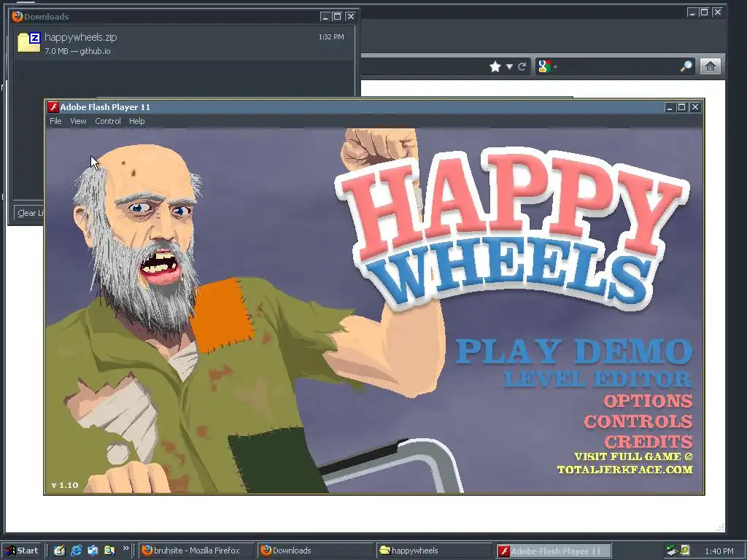Click the CREDITS menu entry
This screenshot has height=560, width=747.
coord(649,441)
